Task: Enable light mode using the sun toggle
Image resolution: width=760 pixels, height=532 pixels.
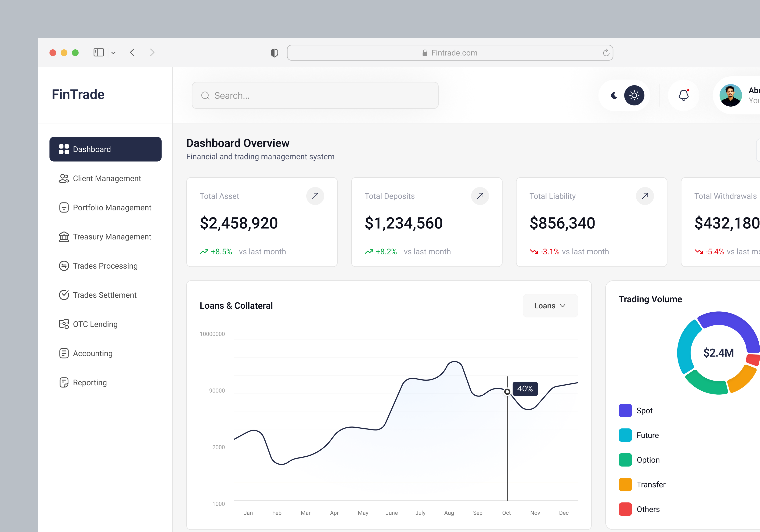Action: 634,95
